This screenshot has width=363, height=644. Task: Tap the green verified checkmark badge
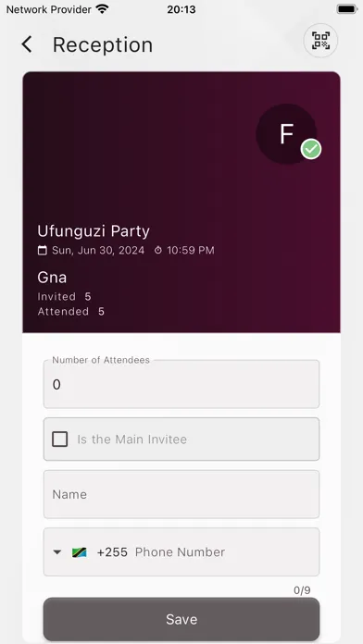[311, 149]
